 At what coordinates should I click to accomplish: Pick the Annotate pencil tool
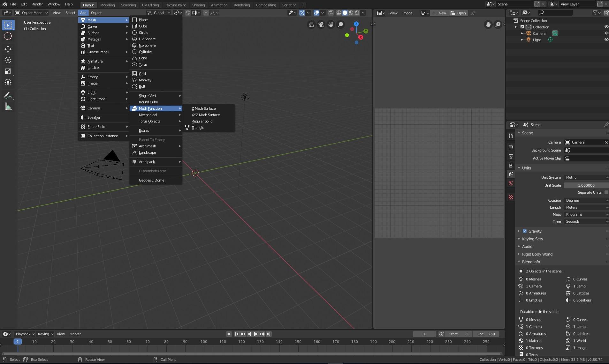click(8, 96)
